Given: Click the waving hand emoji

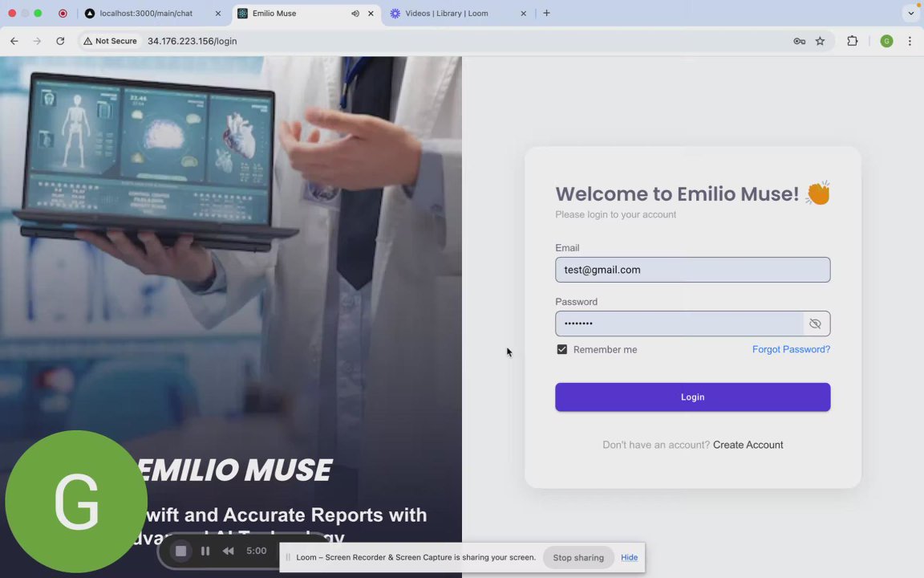Looking at the screenshot, I should pos(818,193).
